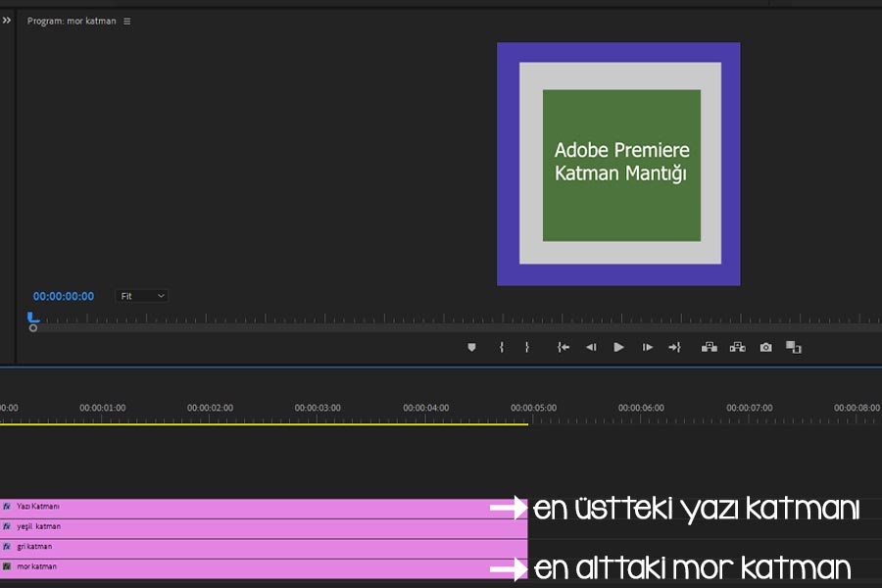Click the Lift icon
This screenshot has width=882, height=588.
tap(709, 347)
